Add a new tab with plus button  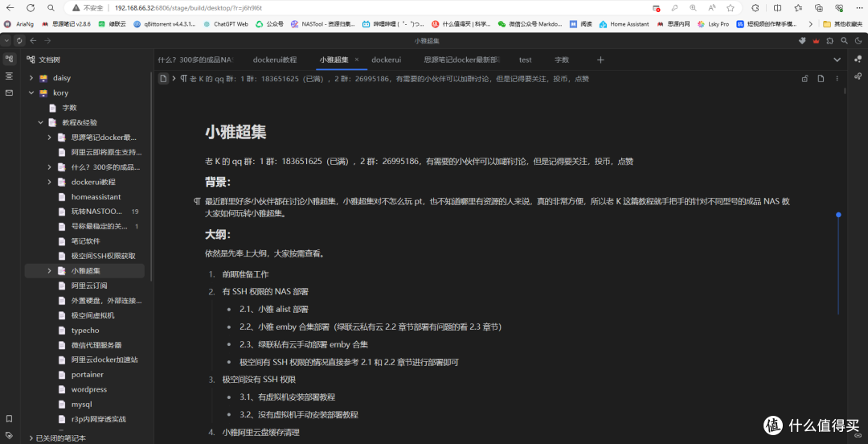point(600,60)
